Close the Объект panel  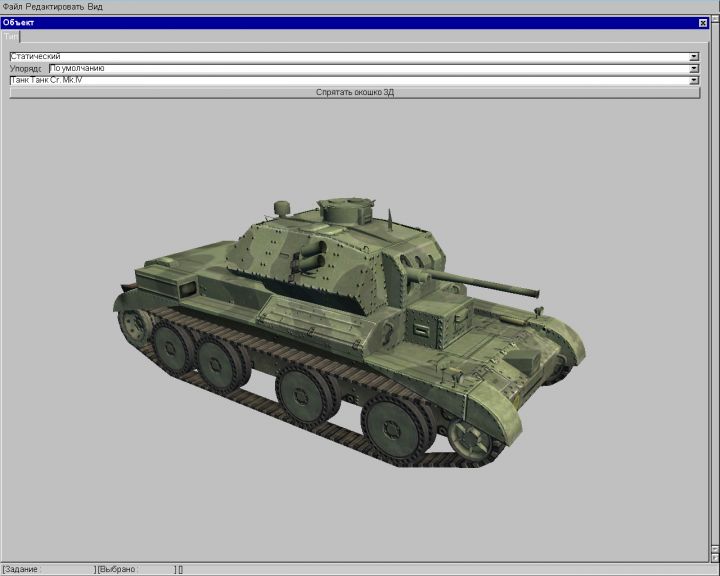pos(702,22)
